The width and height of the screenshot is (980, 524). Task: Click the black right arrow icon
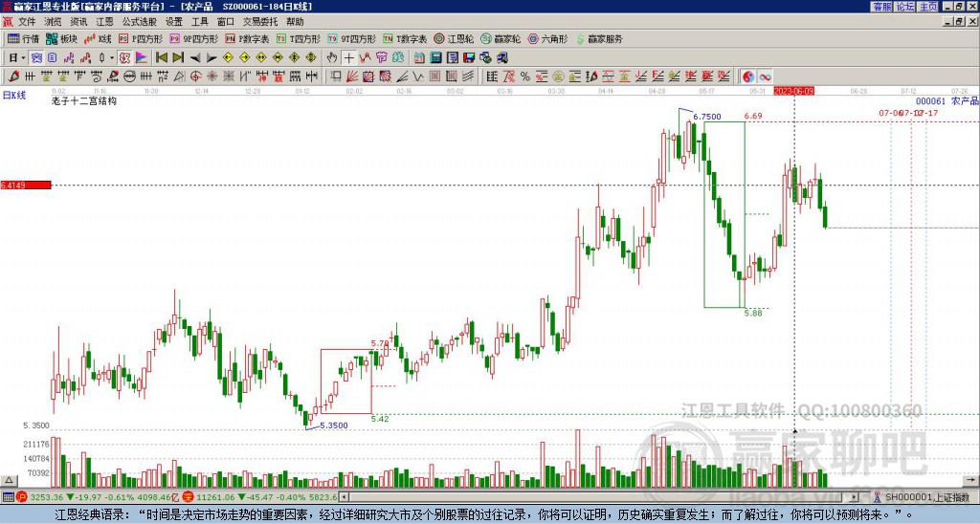click(x=212, y=58)
